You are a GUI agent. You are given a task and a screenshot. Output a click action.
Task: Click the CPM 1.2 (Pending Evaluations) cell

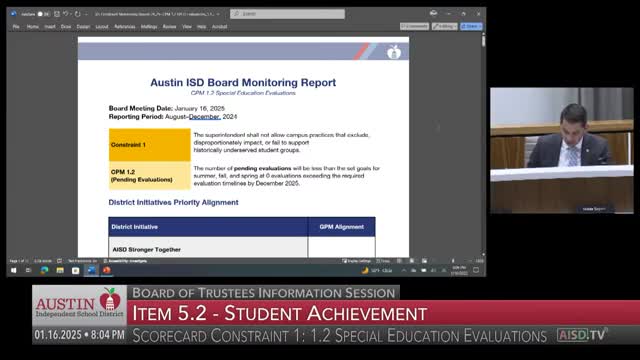[x=150, y=176]
